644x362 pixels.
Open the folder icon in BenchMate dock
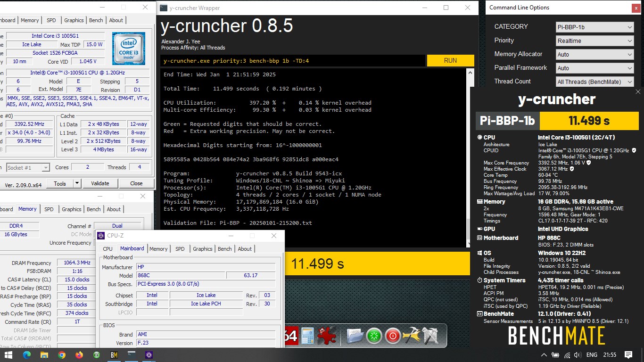click(x=355, y=336)
